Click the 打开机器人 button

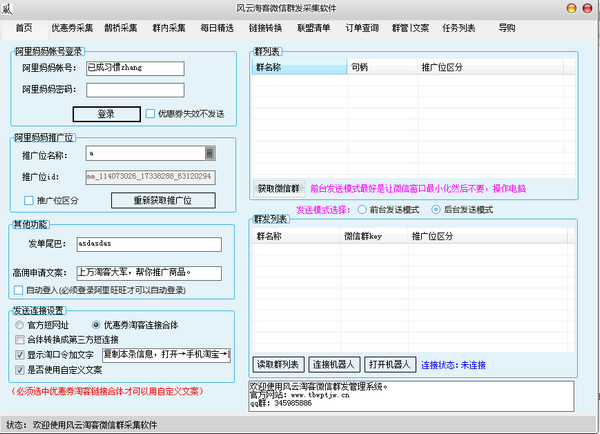coord(390,362)
